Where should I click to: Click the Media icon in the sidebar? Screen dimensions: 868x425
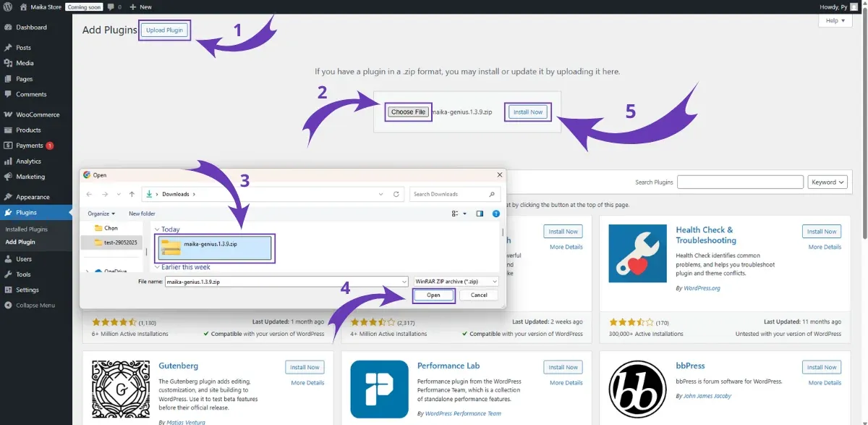tap(8, 63)
